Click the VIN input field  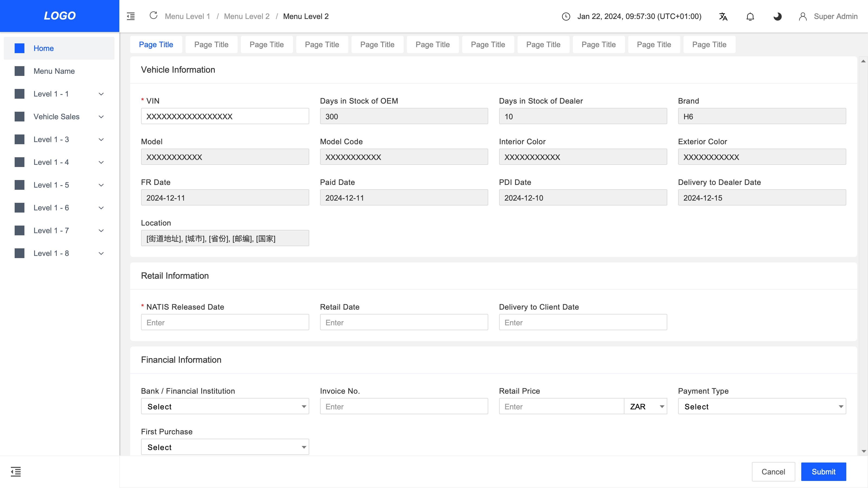[x=225, y=116]
